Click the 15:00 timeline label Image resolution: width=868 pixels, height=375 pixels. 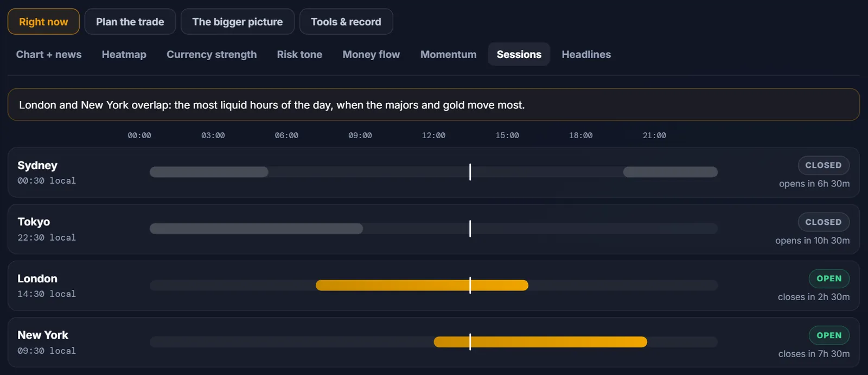(507, 135)
